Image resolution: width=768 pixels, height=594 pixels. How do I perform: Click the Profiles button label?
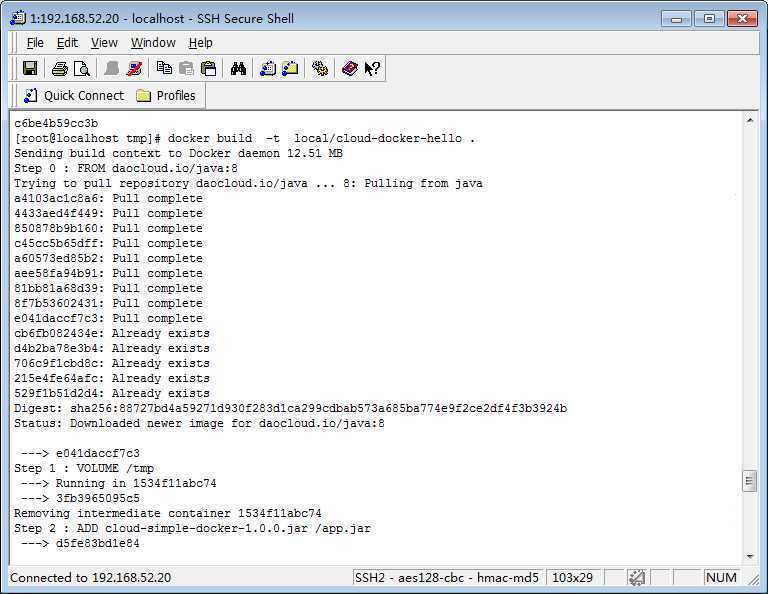point(176,95)
